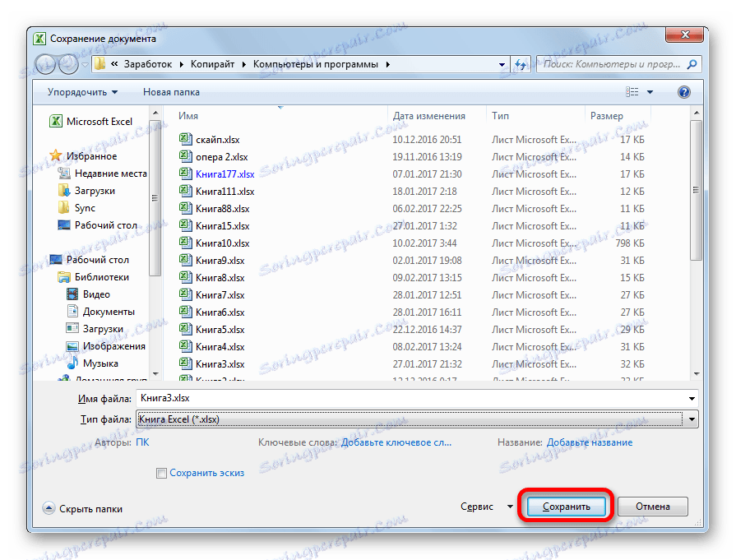736x560 pixels.
Task: Click the Новая папка toolbar item
Action: point(171,92)
